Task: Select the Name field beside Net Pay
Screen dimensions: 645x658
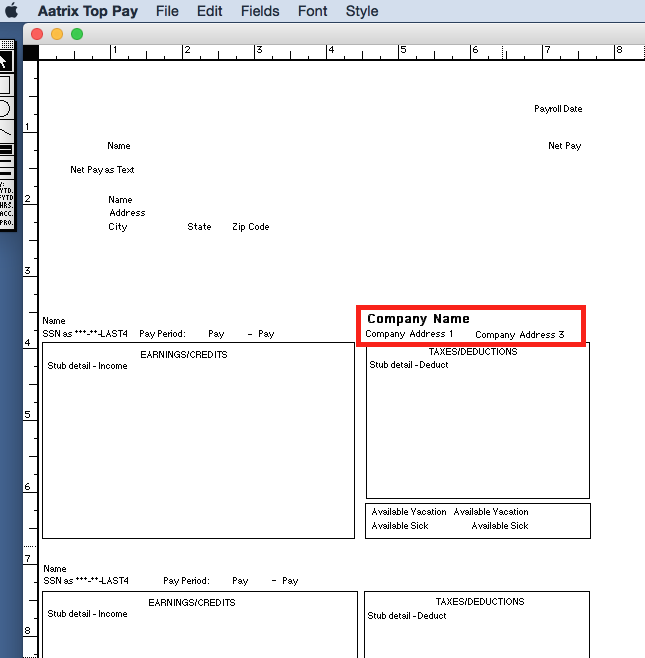Action: coord(119,146)
